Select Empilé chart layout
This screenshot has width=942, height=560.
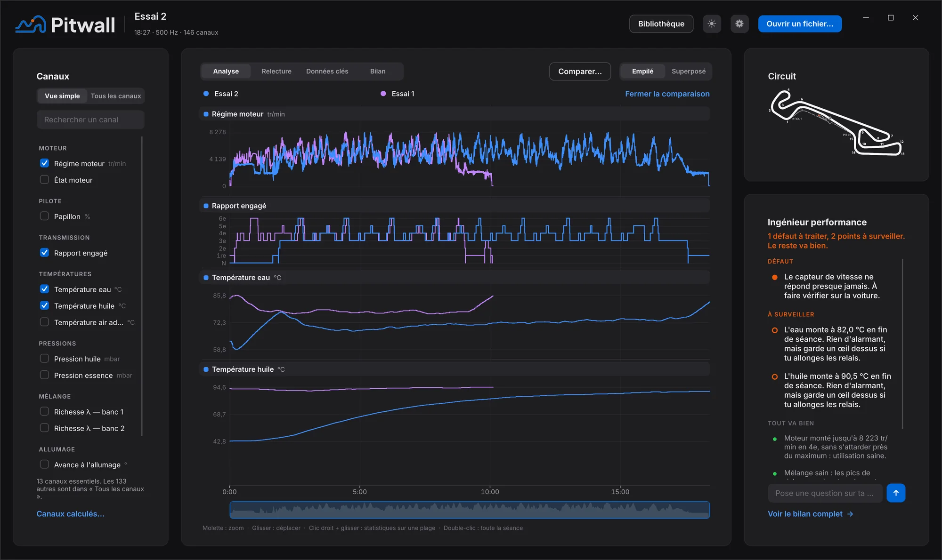[642, 71]
